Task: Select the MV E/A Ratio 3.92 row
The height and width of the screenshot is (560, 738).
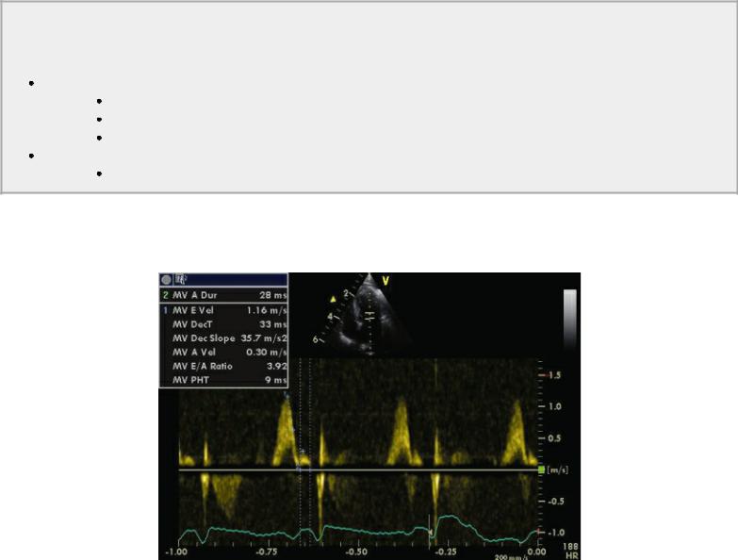Action: (x=224, y=366)
